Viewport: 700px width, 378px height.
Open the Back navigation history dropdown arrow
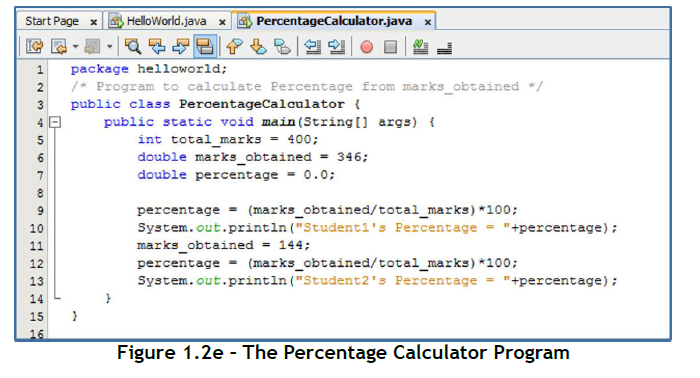tap(75, 46)
